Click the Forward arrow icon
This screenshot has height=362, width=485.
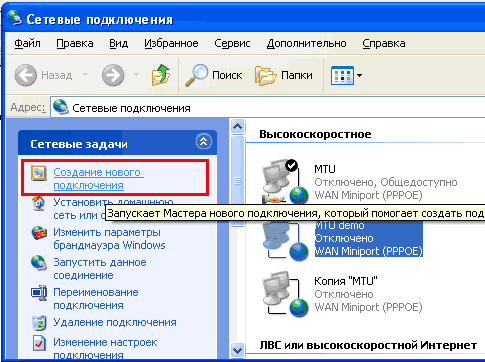tap(113, 75)
